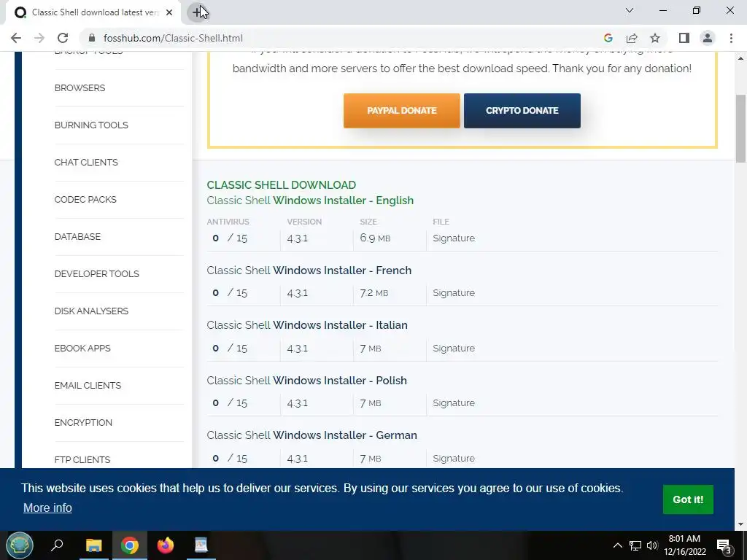Open DATABASE category in sidebar
The height and width of the screenshot is (560, 747).
coord(77,237)
